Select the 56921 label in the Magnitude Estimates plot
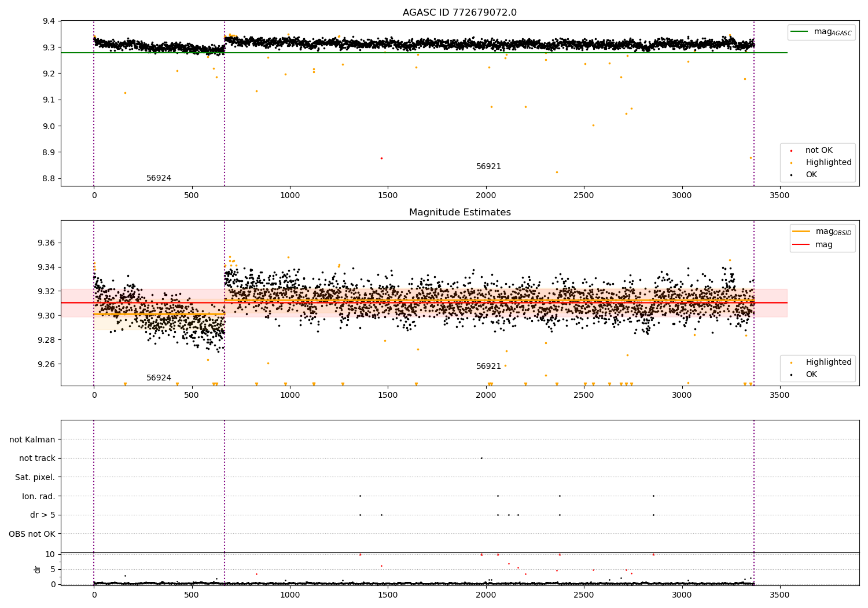Viewport: 868px width, 608px height. [x=488, y=367]
